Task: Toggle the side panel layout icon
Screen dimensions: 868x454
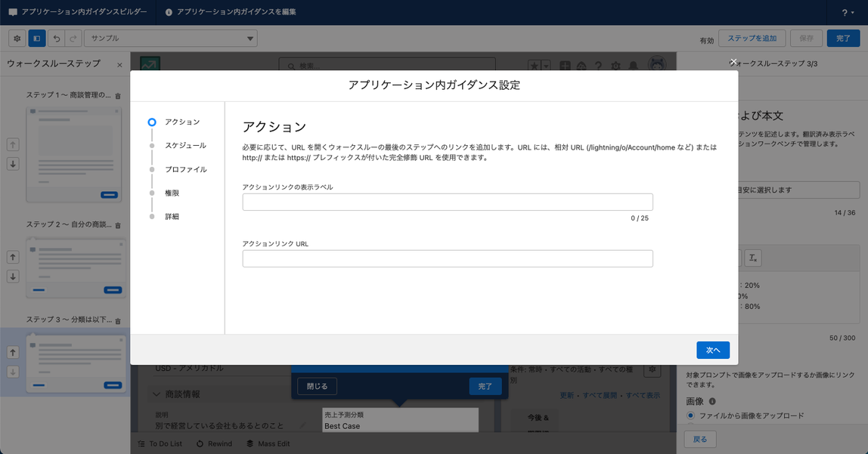Action: [x=36, y=39]
